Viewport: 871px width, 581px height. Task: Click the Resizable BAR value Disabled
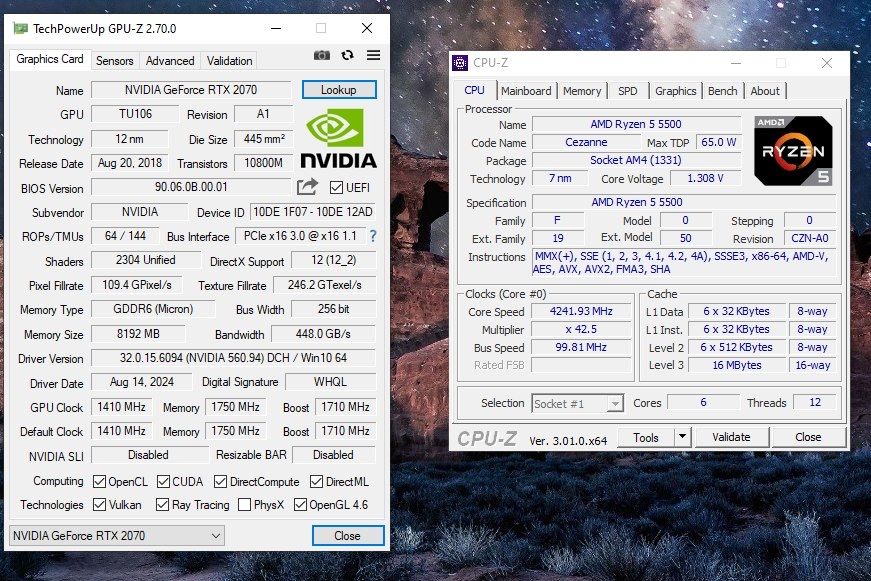tap(333, 454)
